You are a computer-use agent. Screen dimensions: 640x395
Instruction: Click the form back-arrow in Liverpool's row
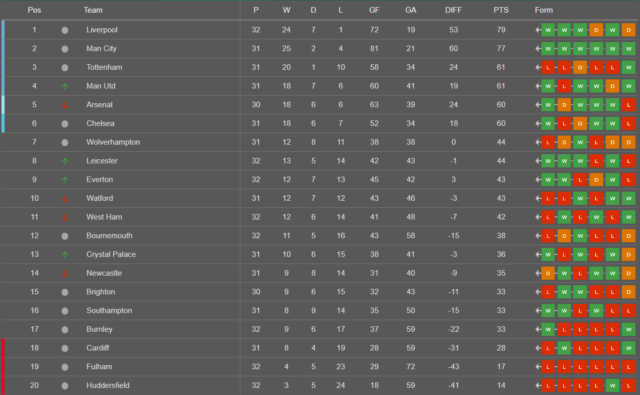coord(538,30)
